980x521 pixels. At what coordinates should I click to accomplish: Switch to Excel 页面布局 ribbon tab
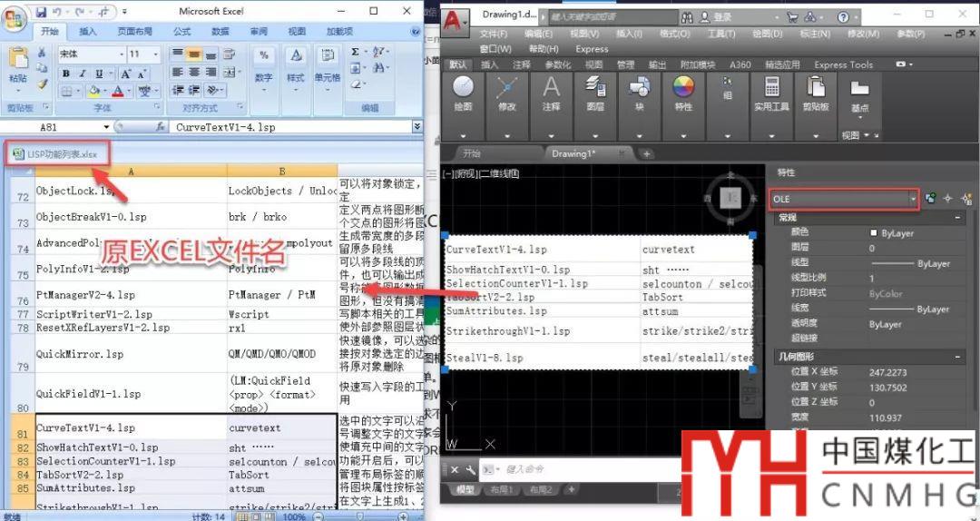click(x=134, y=31)
